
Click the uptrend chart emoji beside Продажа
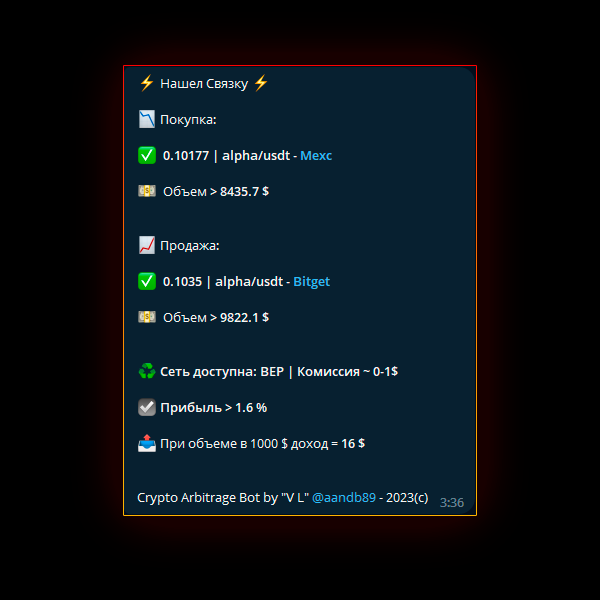(x=147, y=245)
